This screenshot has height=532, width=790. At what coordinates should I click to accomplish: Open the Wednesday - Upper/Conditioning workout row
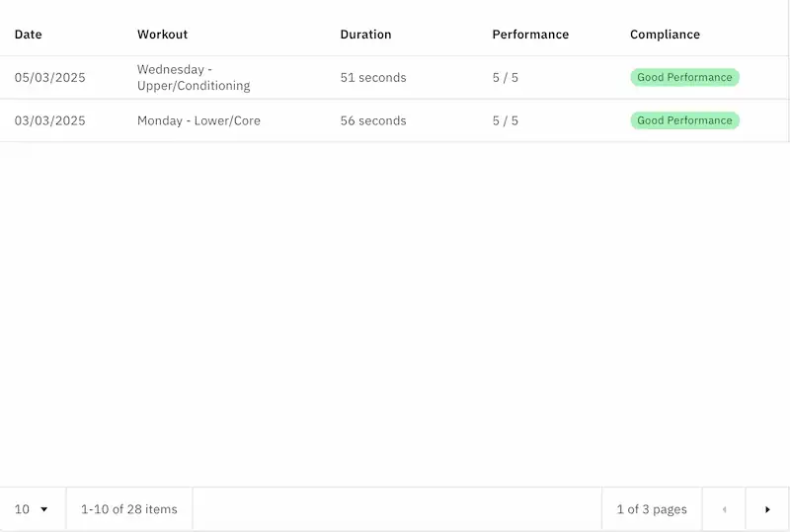pos(194,78)
